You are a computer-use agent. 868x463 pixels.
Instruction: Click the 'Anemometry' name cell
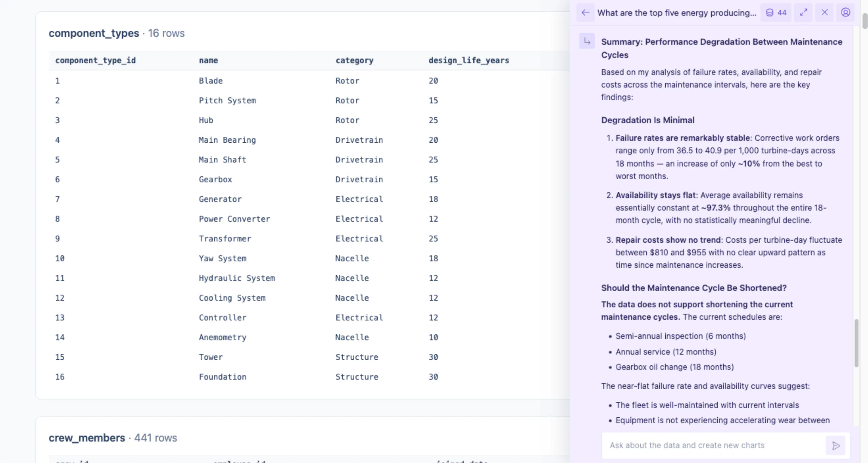[222, 337]
